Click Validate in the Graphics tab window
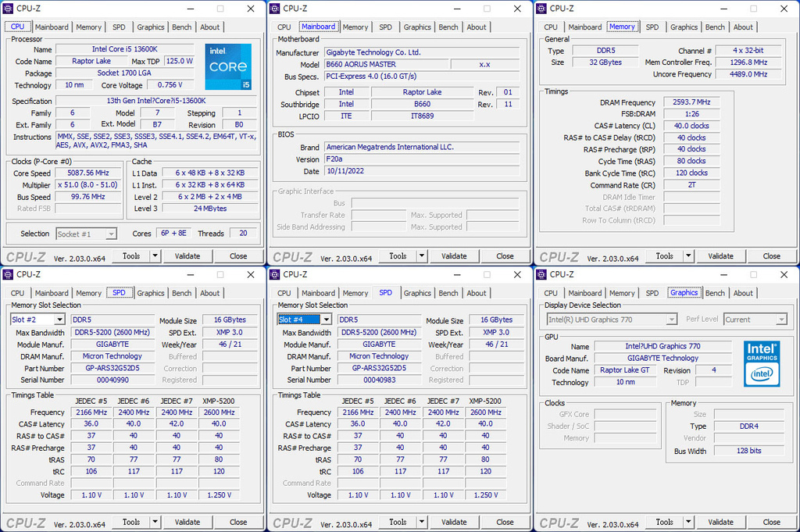The height and width of the screenshot is (532, 800). [x=720, y=522]
